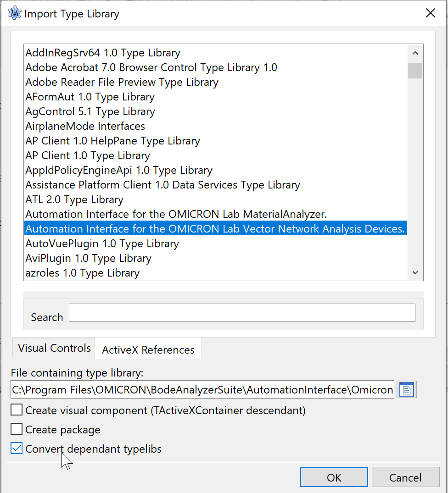Viewport: 448px width, 493px height.
Task: Click the Lazarus app icon in the title bar
Action: tap(15, 13)
